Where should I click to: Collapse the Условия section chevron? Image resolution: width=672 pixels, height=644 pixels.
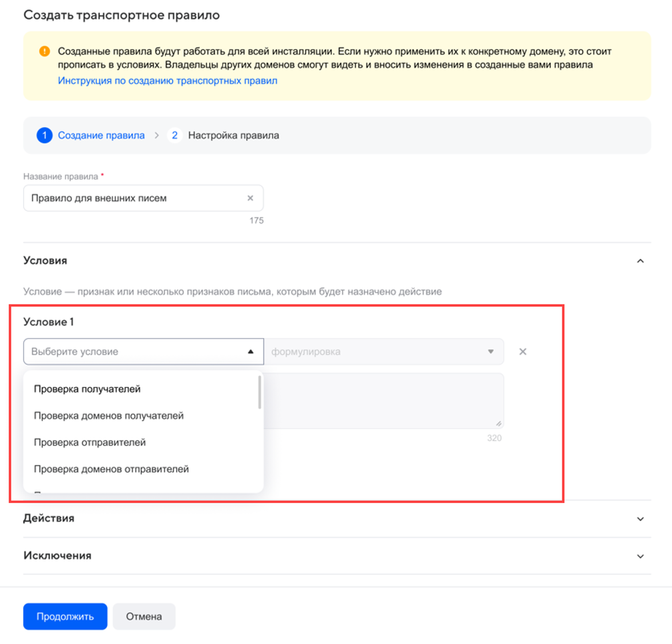[640, 261]
